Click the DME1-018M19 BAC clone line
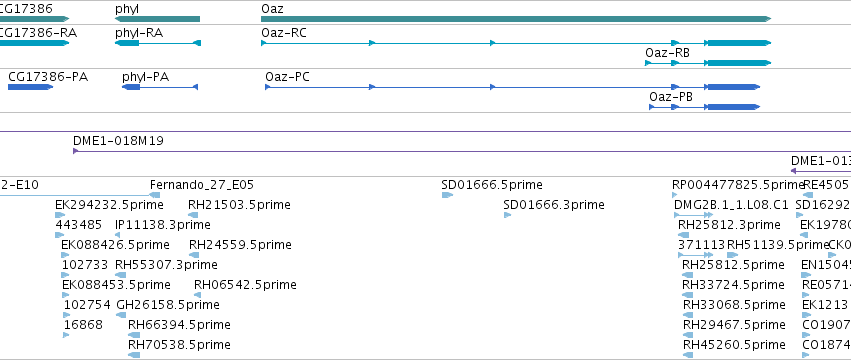Viewport: 851px width, 360px height. 462,151
